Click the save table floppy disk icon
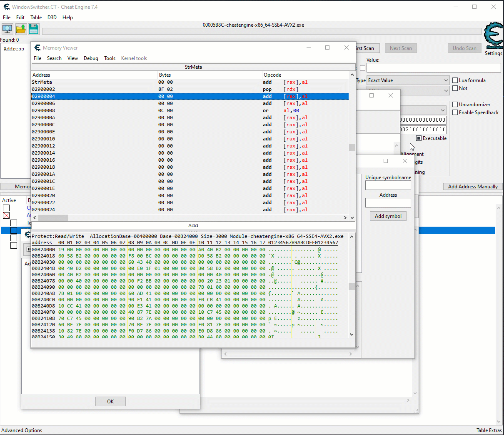Image resolution: width=504 pixels, height=435 pixels. point(34,29)
